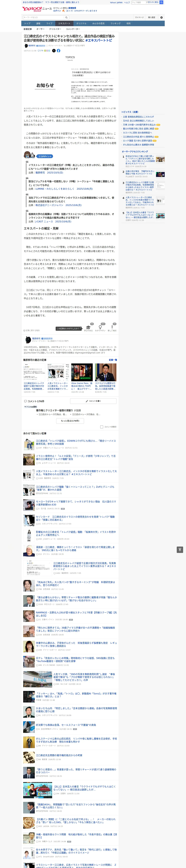Click 購入履歴 link
Image resolution: width=186 pixels, height=868 pixels.
tap(152, 18)
